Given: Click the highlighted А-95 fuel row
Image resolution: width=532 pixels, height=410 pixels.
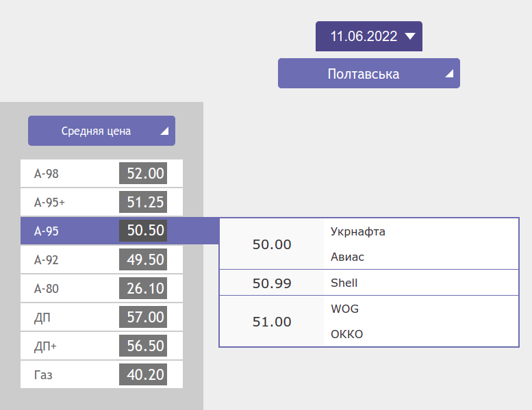Looking at the screenshot, I should 68,231.
